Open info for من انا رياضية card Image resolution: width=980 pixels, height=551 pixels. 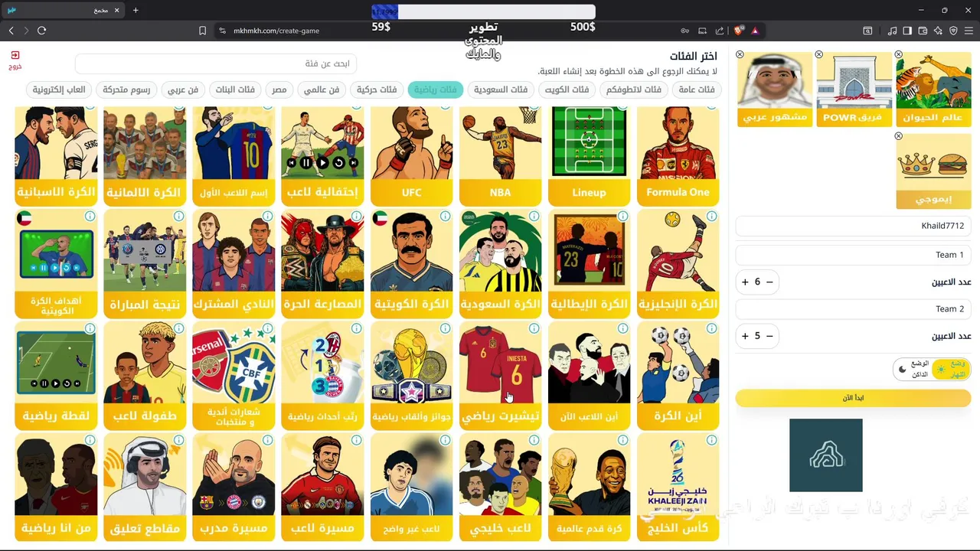pyautogui.click(x=90, y=440)
